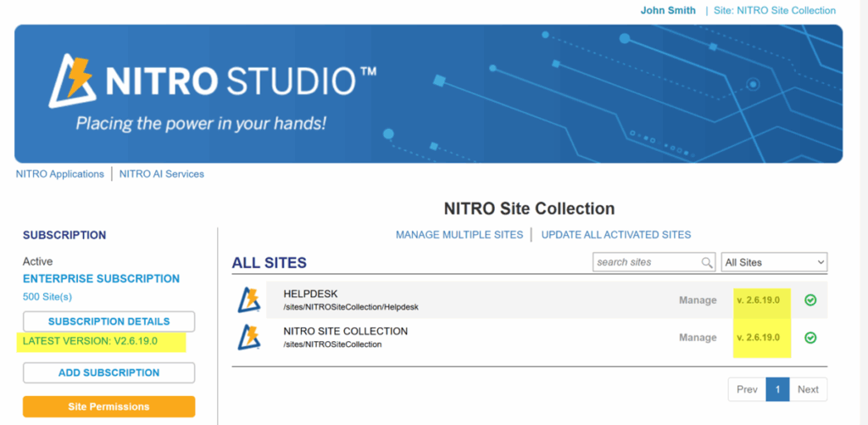Viewport: 868px width, 425px height.
Task: Open the John Smith user link
Action: [668, 10]
